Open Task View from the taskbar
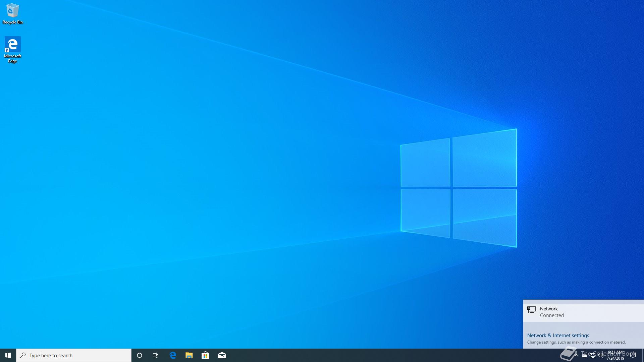Viewport: 644px width, 362px height. click(x=156, y=355)
